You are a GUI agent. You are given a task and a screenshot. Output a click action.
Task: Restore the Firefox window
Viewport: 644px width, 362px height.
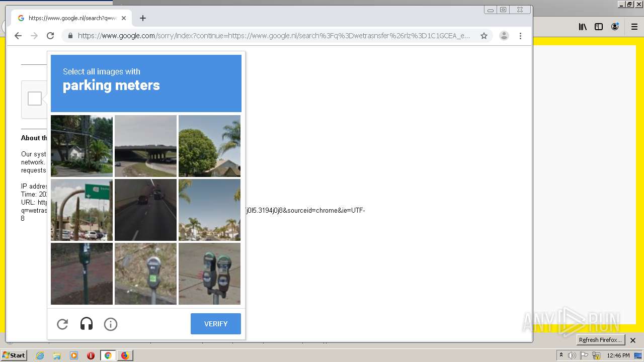tap(629, 4)
